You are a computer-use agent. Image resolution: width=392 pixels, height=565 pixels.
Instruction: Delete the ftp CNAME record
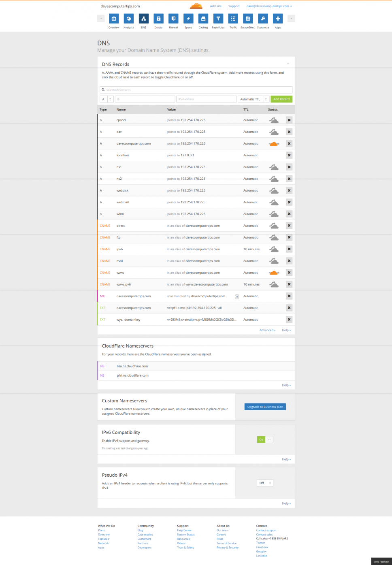click(289, 237)
